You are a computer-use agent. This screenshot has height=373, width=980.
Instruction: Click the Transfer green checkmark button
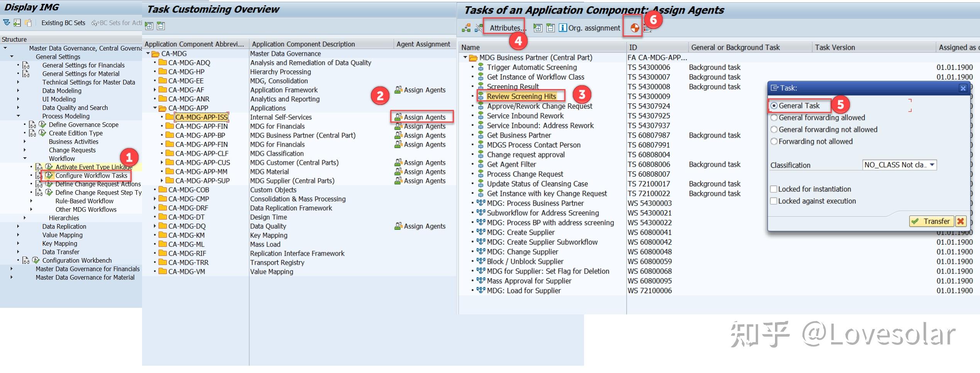pyautogui.click(x=932, y=221)
